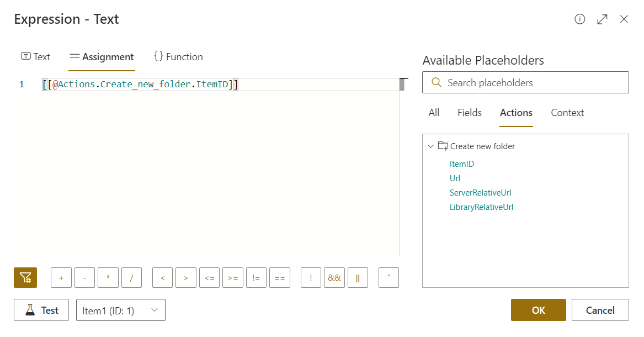Run the Test button
This screenshot has height=337, width=644.
[x=42, y=310]
